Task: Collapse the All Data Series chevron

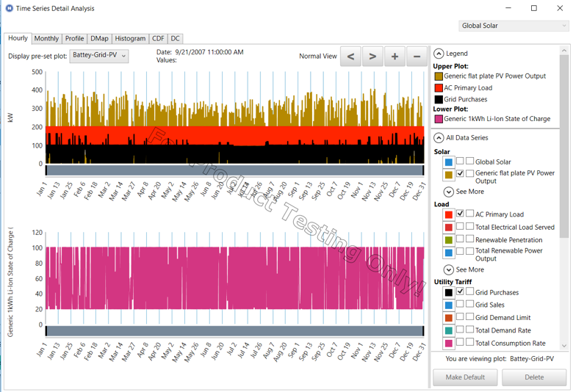Action: (x=439, y=137)
